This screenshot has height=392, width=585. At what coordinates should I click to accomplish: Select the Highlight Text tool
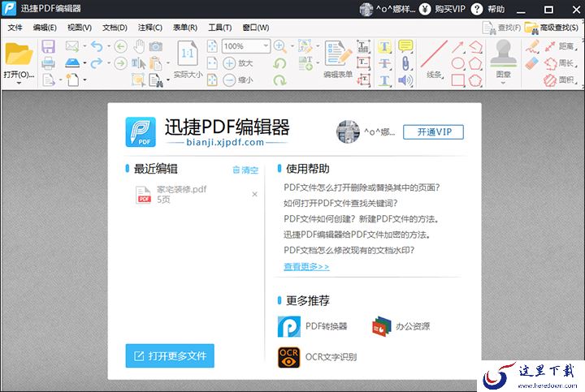pos(384,46)
